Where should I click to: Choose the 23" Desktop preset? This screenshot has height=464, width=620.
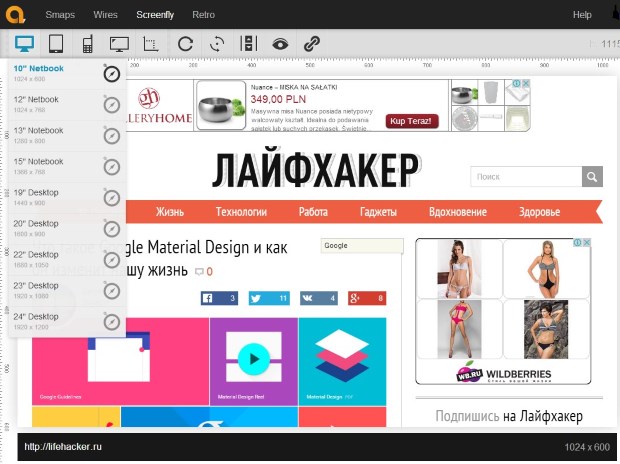pos(66,291)
